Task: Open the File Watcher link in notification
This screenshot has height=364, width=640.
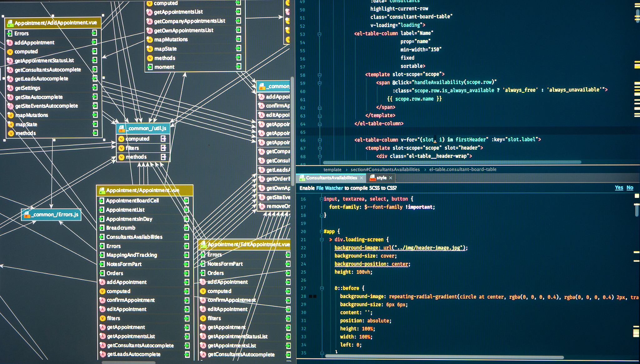Action: (329, 188)
